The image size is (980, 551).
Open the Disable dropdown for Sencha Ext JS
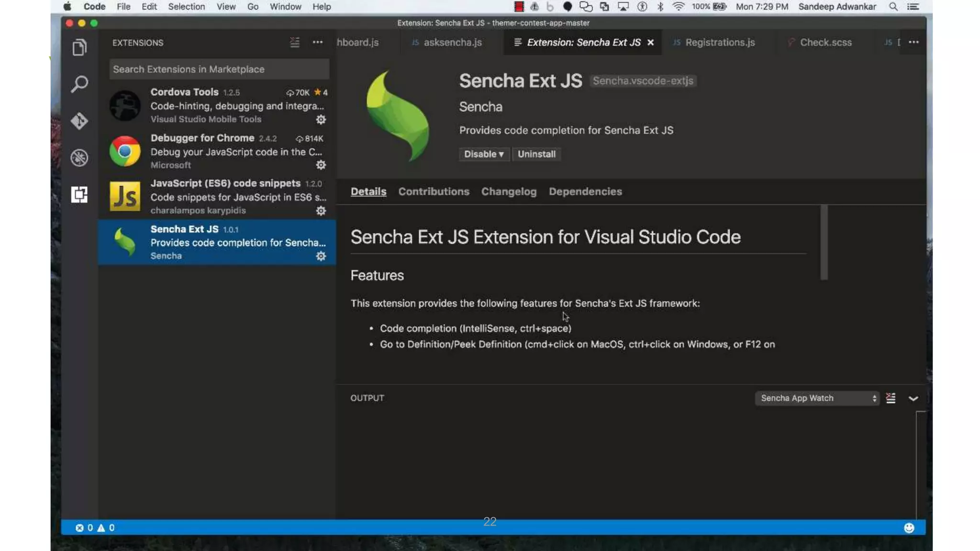click(x=484, y=154)
